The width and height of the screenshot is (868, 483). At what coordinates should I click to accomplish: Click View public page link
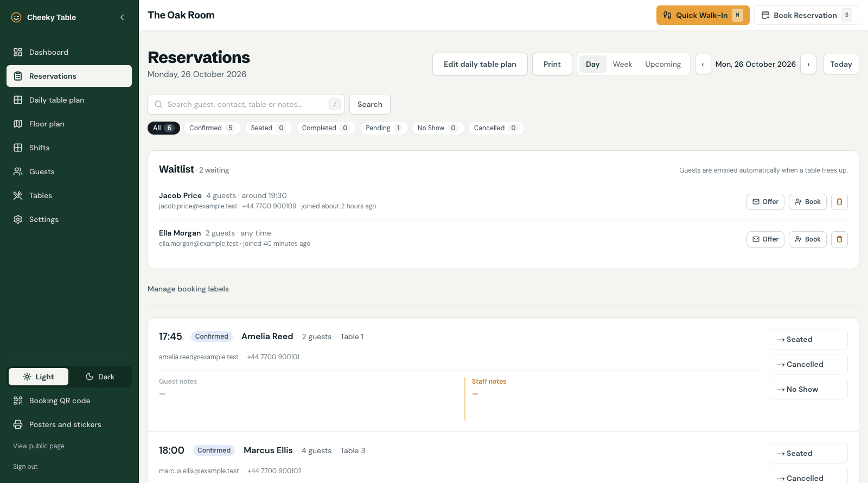(39, 446)
